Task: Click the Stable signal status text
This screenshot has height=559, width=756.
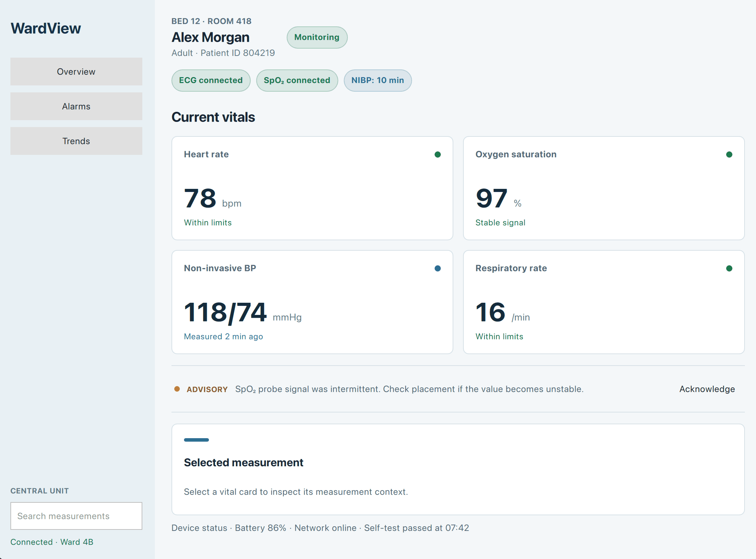Action: pos(500,223)
